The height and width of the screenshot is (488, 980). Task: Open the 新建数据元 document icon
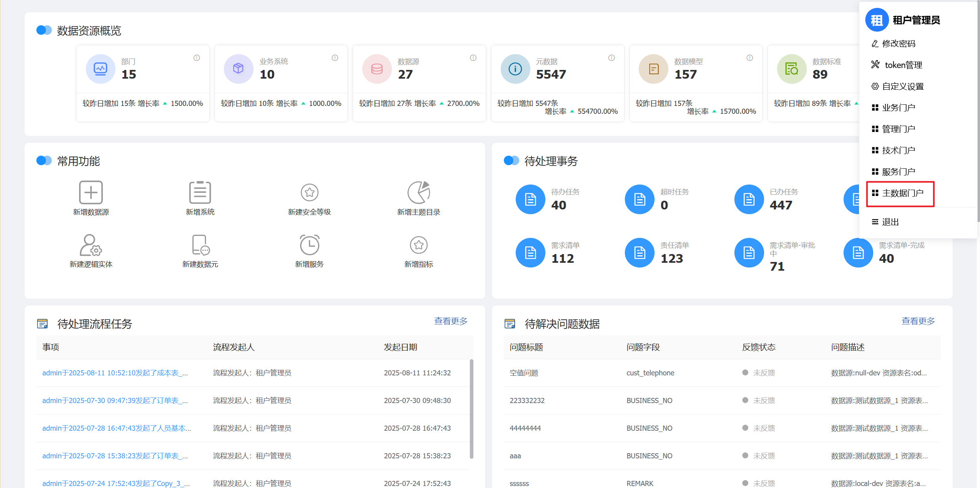200,245
